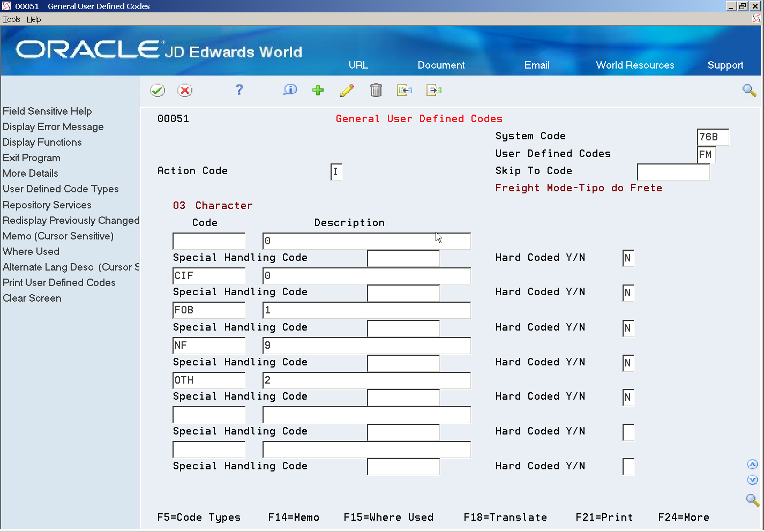The image size is (764, 532).
Task: Click the export icon with right arrow
Action: (x=434, y=90)
